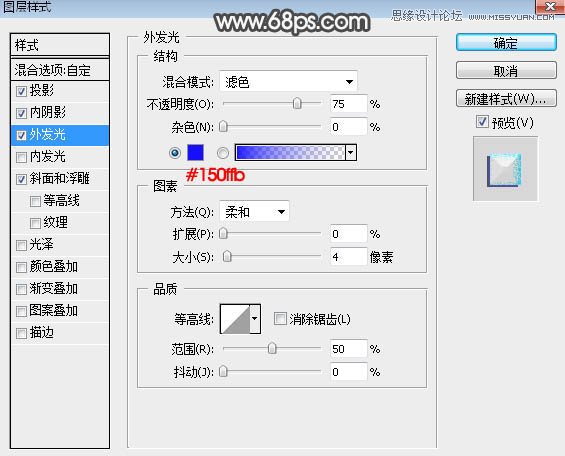The image size is (565, 456).
Task: Click the 不透明度 opacity slider handle
Action: click(x=297, y=103)
